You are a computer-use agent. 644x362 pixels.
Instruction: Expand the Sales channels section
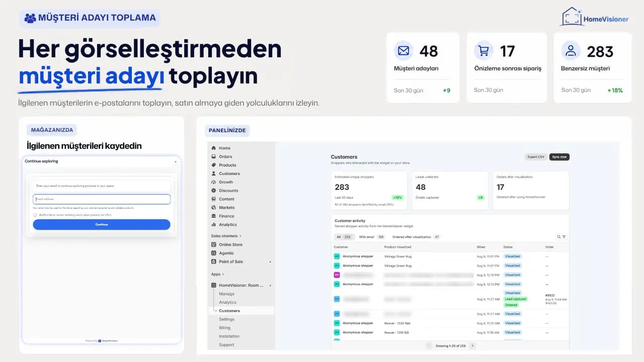coord(226,236)
